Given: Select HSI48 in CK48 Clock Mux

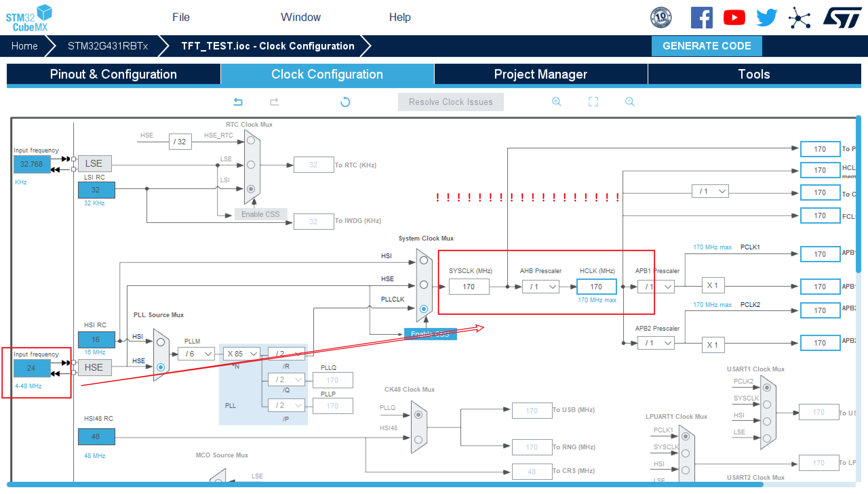Looking at the screenshot, I should point(418,439).
